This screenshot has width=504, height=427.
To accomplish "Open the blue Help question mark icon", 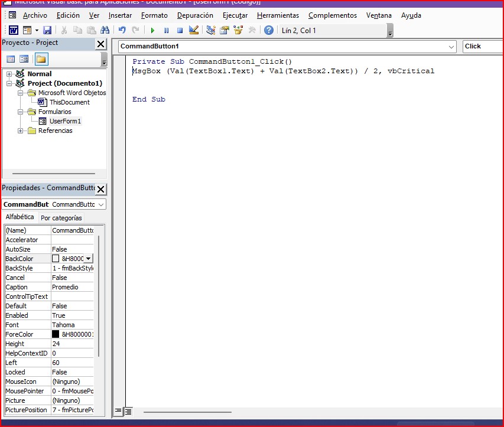I will pos(269,30).
